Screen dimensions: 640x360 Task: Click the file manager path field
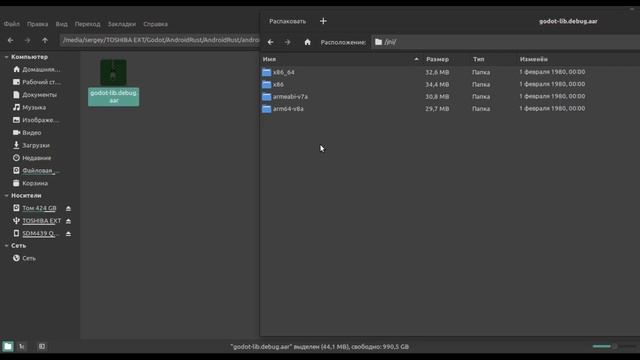160,40
